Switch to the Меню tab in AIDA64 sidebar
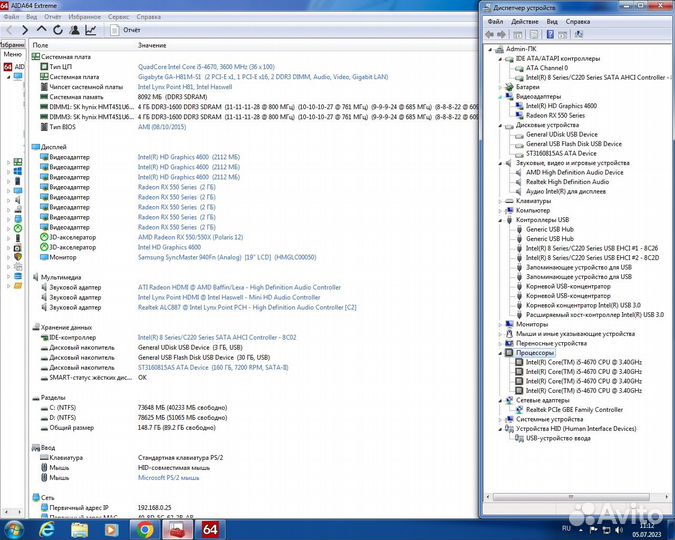The width and height of the screenshot is (675, 540). coord(12,54)
